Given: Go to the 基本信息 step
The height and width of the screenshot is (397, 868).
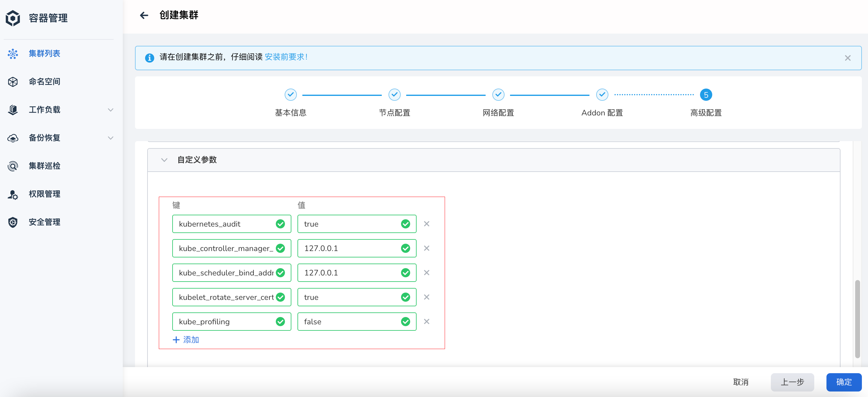Looking at the screenshot, I should 290,95.
